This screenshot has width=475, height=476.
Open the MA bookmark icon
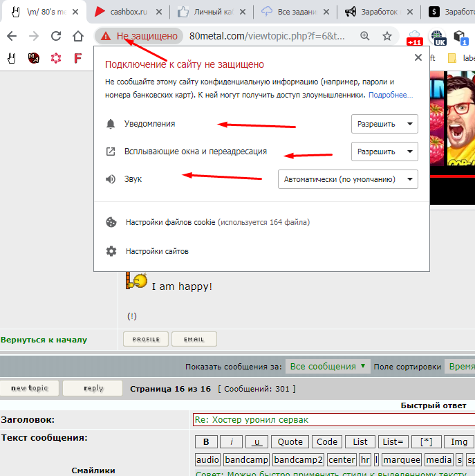tap(34, 58)
